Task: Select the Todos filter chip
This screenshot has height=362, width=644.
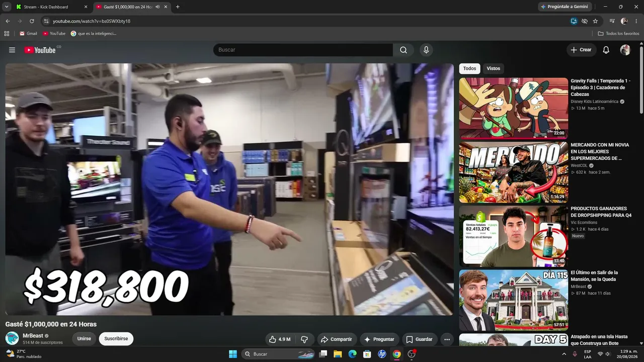Action: pyautogui.click(x=469, y=68)
